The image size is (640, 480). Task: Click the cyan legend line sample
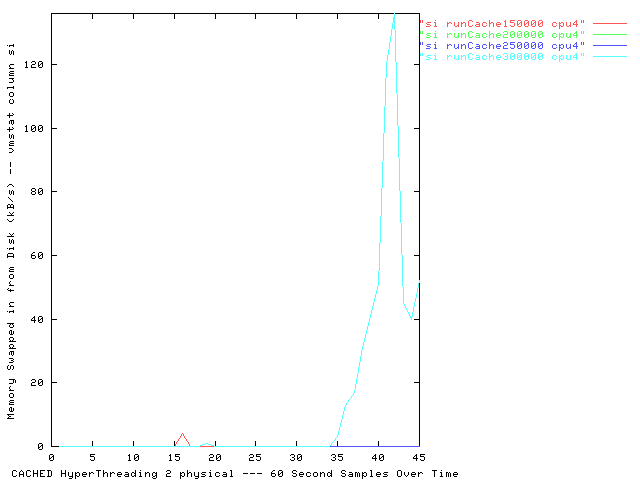point(610,57)
